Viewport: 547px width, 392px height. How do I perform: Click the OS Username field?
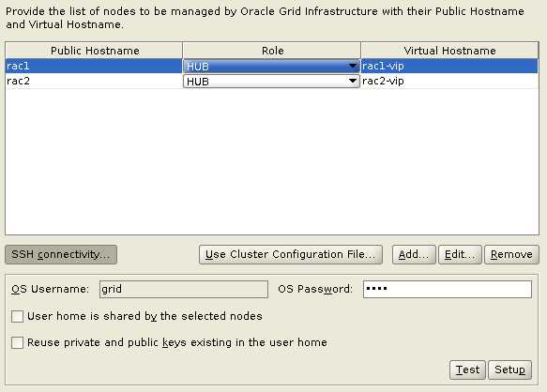[x=184, y=289]
